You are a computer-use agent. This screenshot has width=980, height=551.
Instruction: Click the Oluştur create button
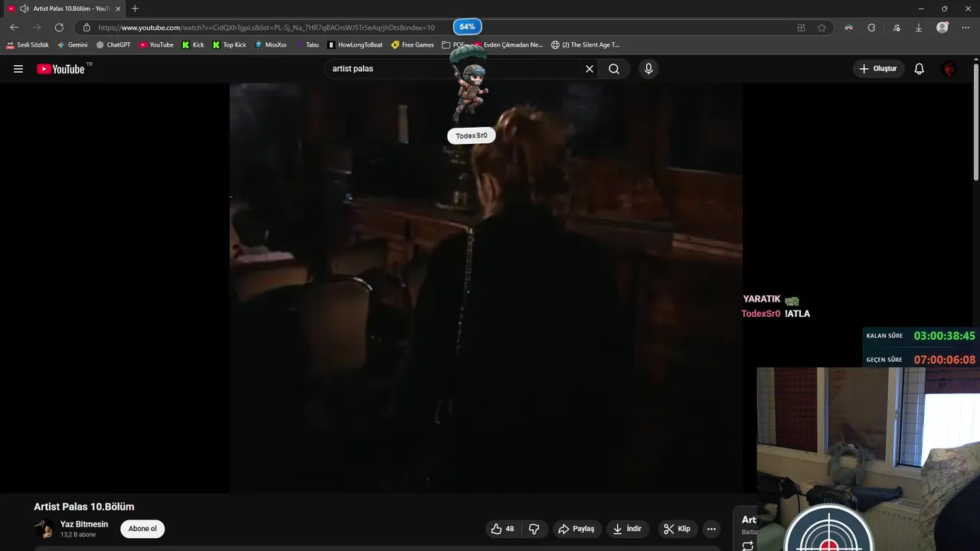tap(877, 69)
